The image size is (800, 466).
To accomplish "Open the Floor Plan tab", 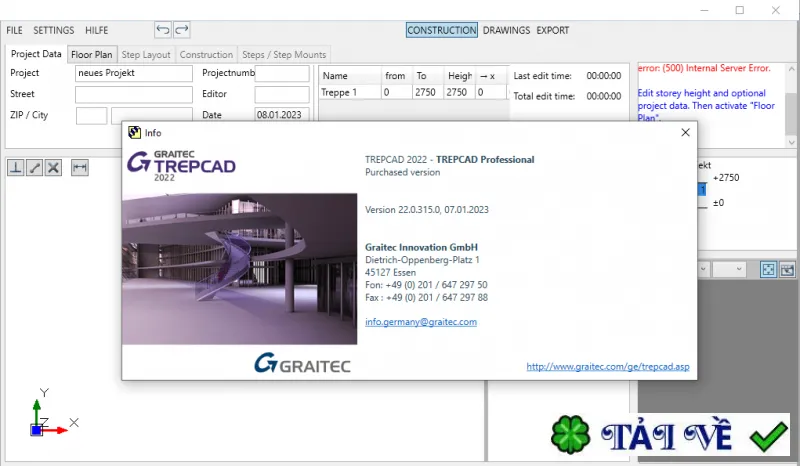I will coord(92,54).
